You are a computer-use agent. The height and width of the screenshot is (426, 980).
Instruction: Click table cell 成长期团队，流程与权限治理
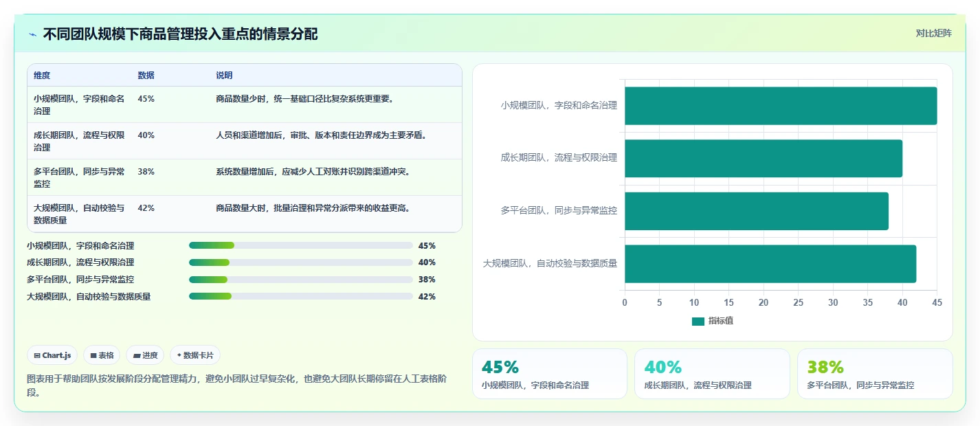pos(79,141)
